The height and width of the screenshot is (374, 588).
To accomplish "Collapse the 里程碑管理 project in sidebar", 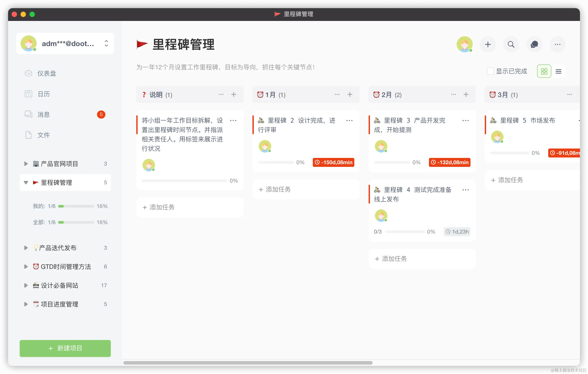I will pos(26,183).
